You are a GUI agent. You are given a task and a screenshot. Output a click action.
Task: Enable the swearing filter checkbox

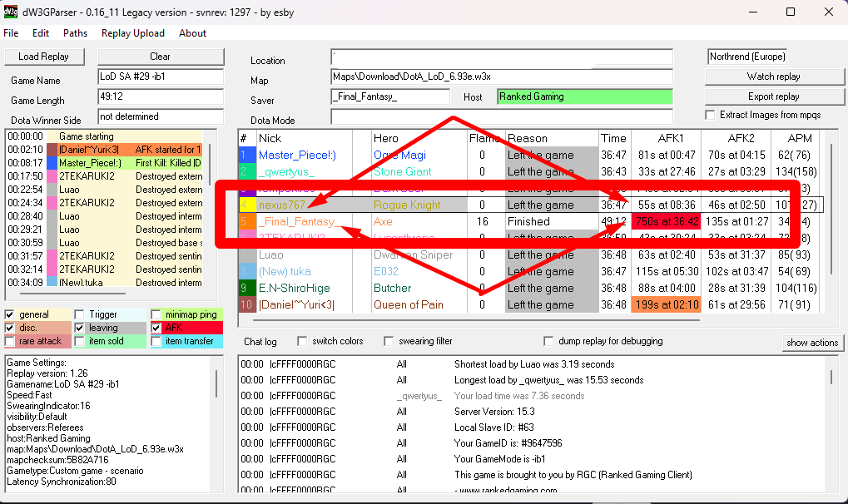389,341
